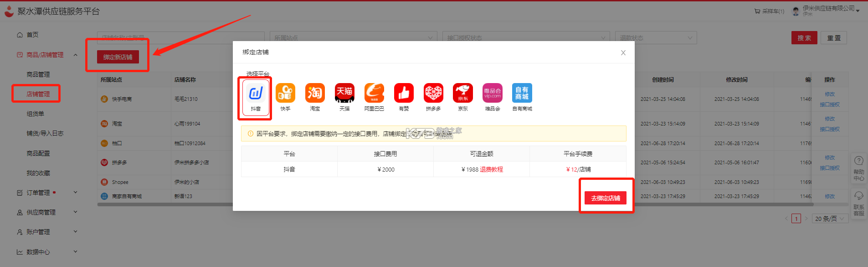Image resolution: width=868 pixels, height=267 pixels.
Task: Click the 订单管理 sidebar icon
Action: coord(20,193)
